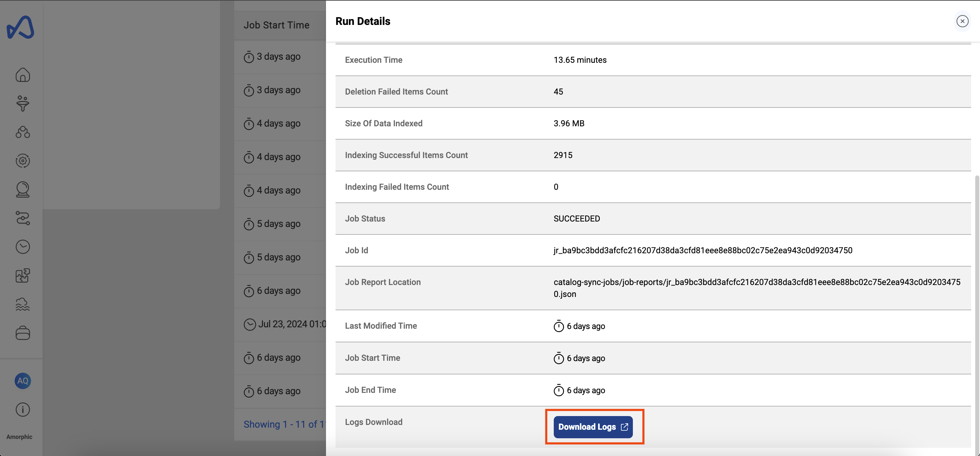
Task: Click the external link icon on Download Logs
Action: point(624,427)
